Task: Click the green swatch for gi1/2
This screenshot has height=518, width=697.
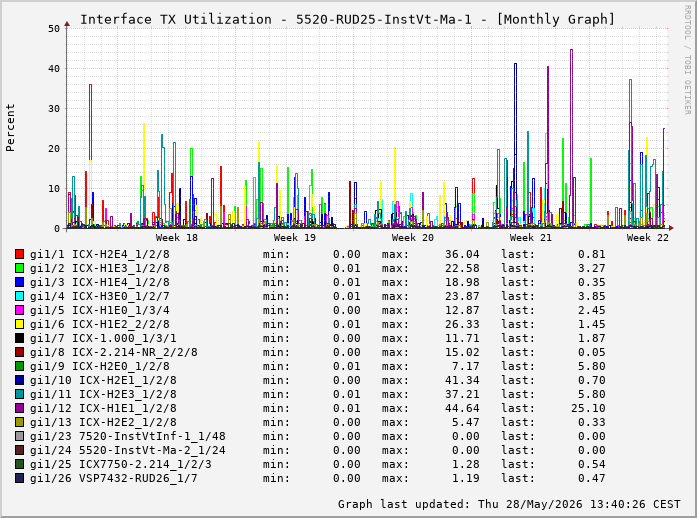Action: (19, 268)
